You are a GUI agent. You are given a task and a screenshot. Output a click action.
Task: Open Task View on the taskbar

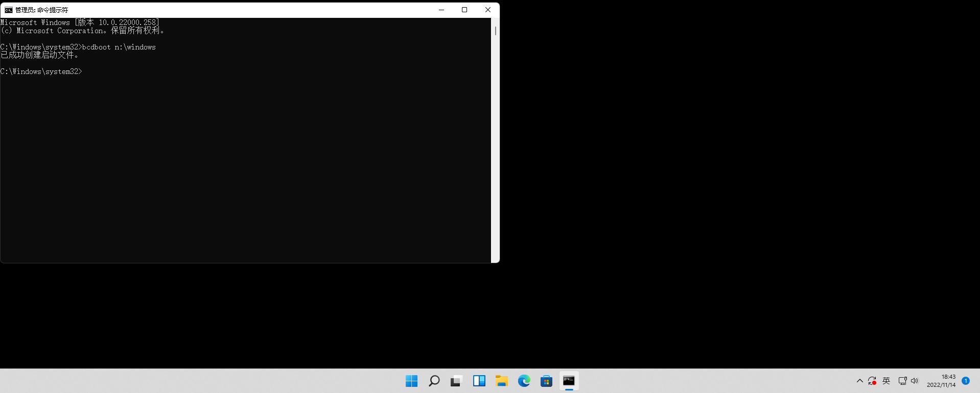[x=456, y=381]
